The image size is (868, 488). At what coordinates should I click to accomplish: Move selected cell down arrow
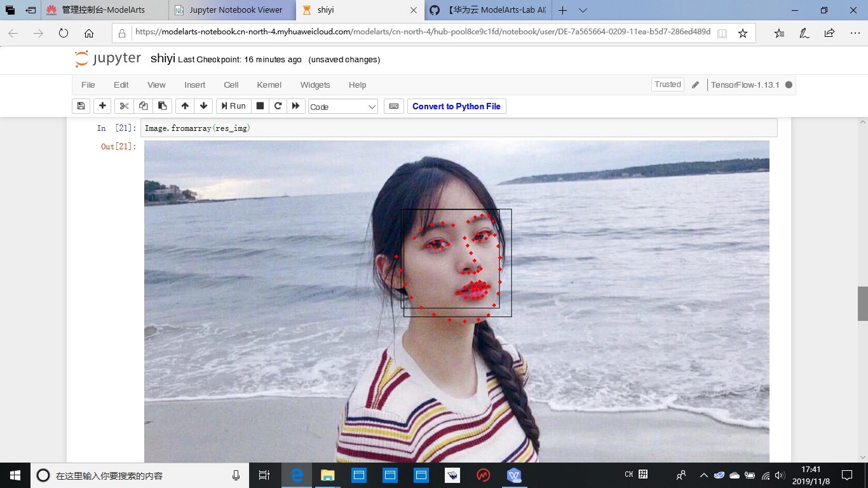[x=203, y=106]
